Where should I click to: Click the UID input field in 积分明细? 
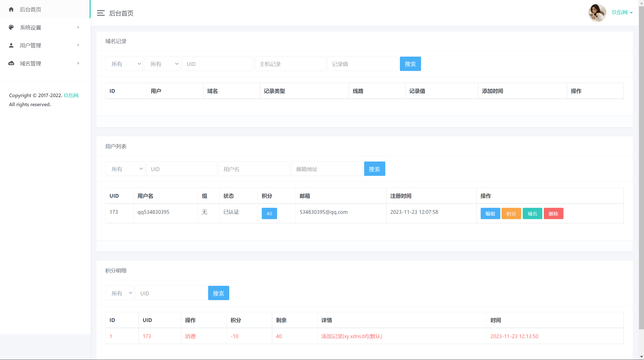[171, 293]
